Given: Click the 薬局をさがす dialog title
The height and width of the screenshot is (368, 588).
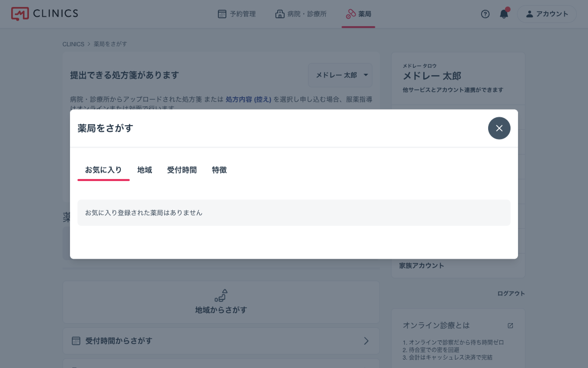Looking at the screenshot, I should [105, 128].
